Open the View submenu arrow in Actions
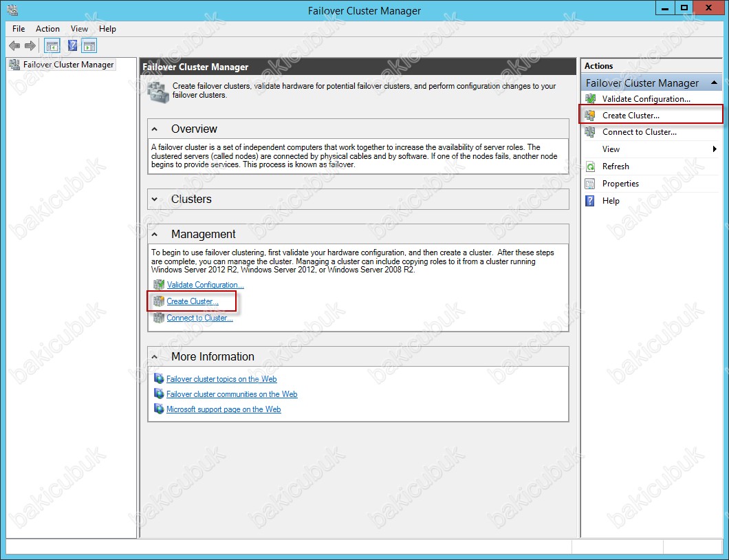729x560 pixels. 715,149
